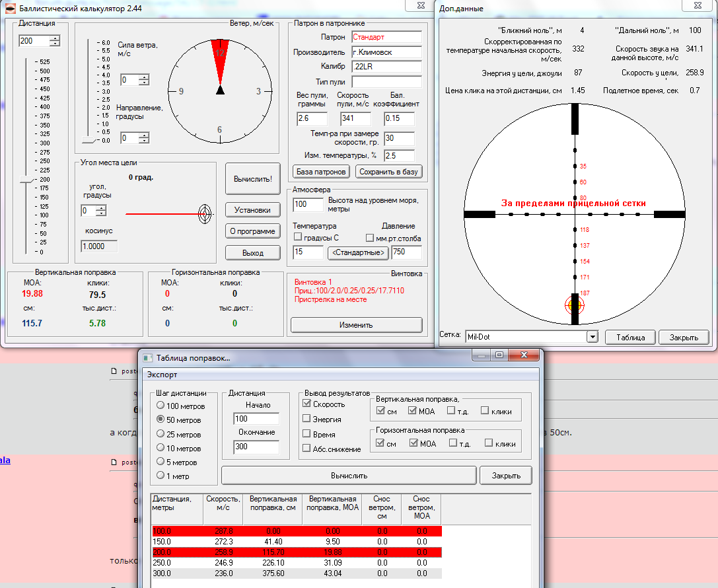
Task: Open the Таблица button in Доп.данные window
Action: [631, 338]
